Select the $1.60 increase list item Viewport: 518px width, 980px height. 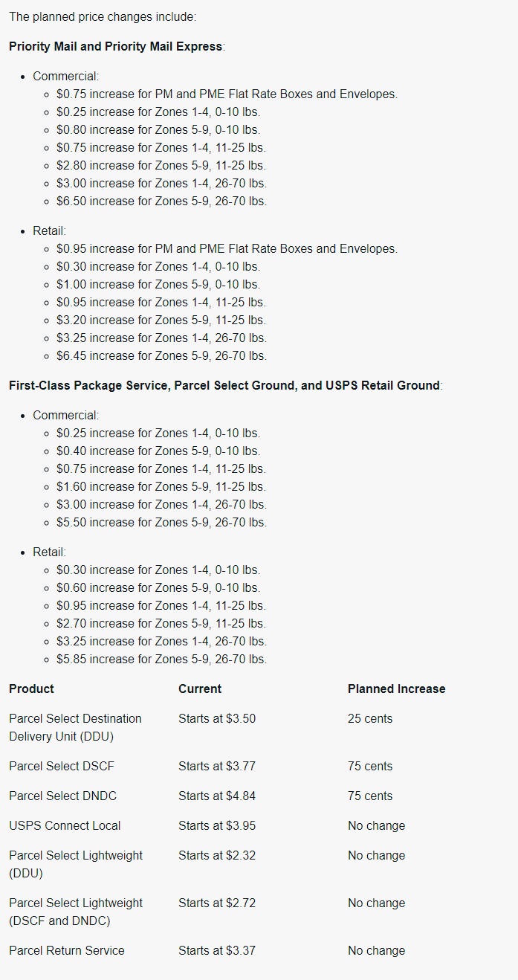(161, 486)
